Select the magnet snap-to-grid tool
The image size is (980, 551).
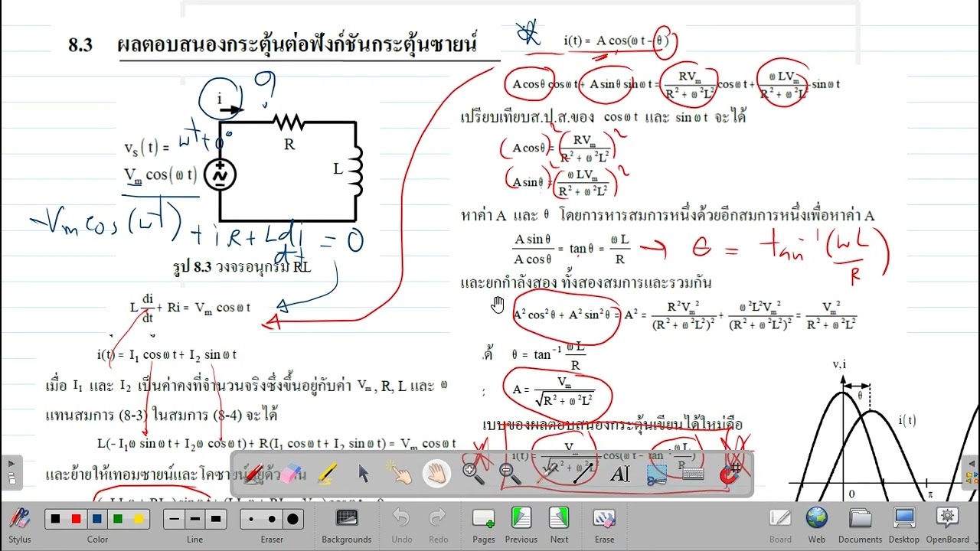pyautogui.click(x=729, y=474)
